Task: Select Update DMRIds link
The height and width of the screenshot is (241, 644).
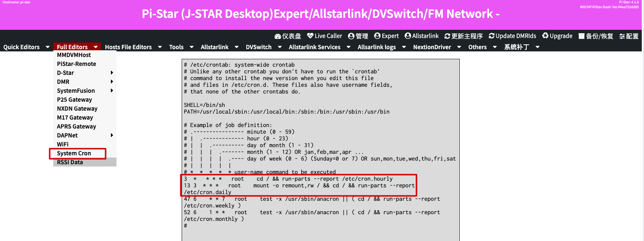Action: pos(513,36)
